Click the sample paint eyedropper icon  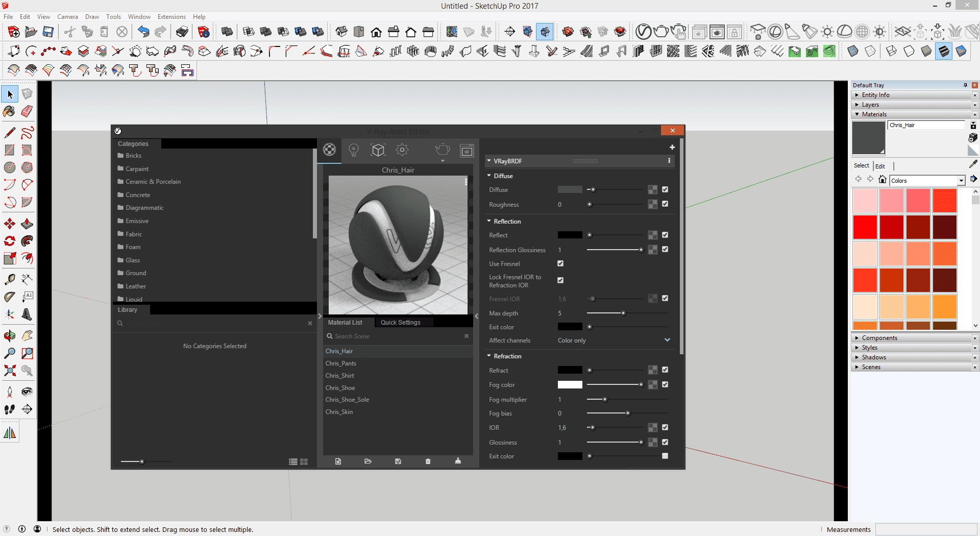point(973,164)
